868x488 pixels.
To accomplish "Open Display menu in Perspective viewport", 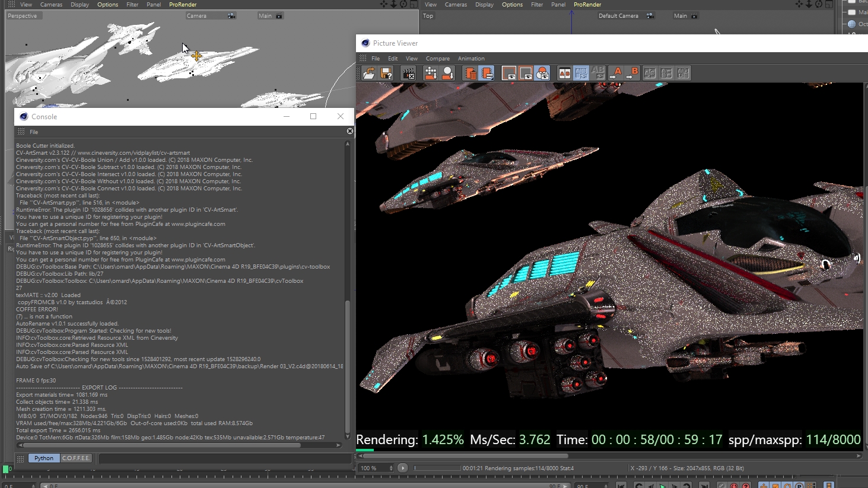I will [x=80, y=5].
